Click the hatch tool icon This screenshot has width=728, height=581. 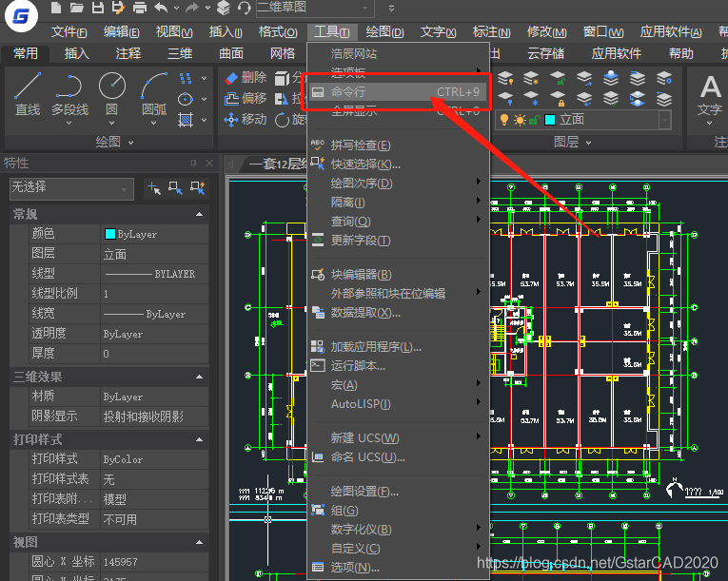tap(186, 120)
